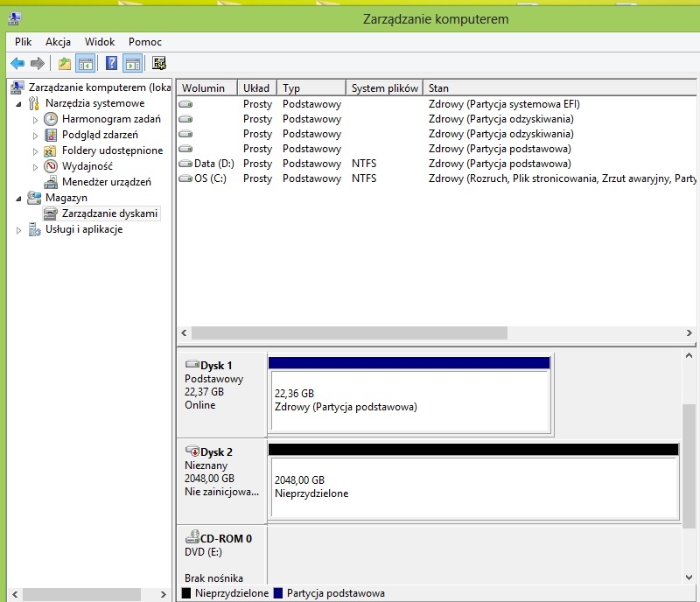
Task: Click the disk view scroll up arrow
Action: 689,356
